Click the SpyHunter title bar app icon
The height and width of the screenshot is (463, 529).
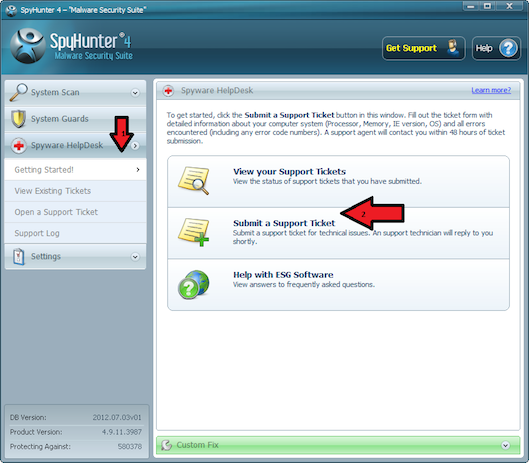point(11,10)
